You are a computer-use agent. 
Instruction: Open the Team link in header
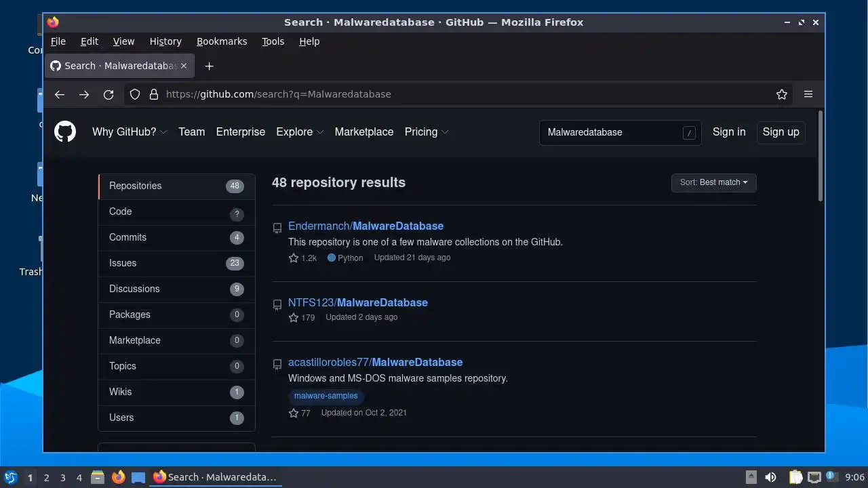point(192,132)
